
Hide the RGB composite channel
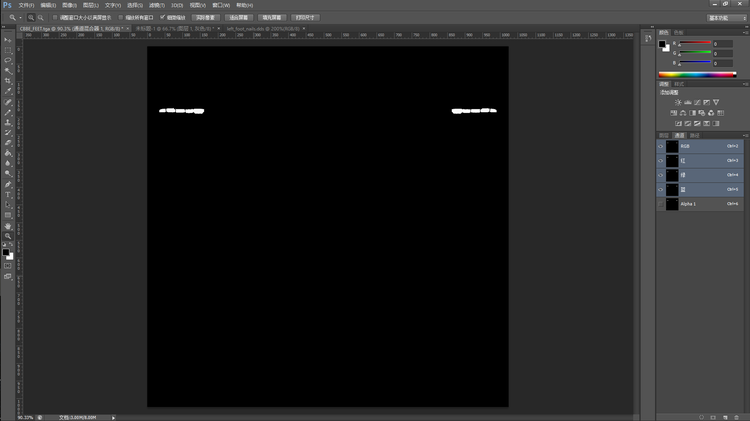661,146
